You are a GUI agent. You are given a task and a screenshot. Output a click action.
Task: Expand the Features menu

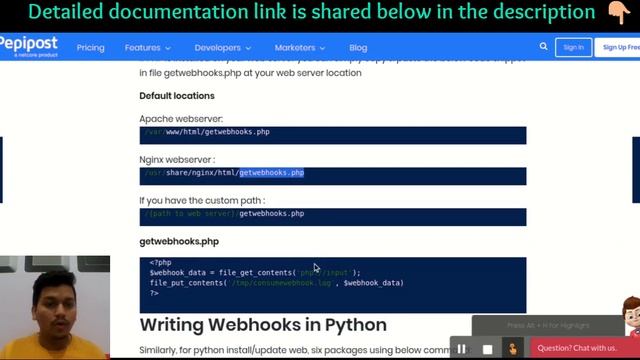click(147, 48)
